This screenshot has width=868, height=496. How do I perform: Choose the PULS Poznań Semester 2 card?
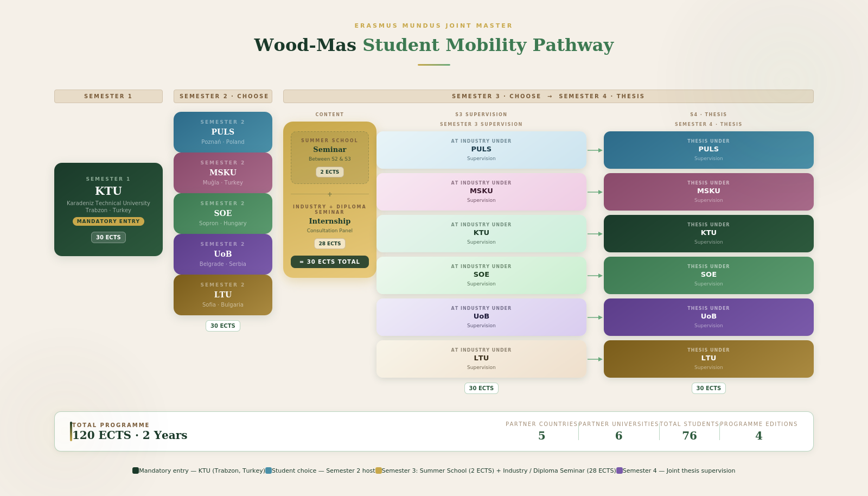(x=223, y=132)
